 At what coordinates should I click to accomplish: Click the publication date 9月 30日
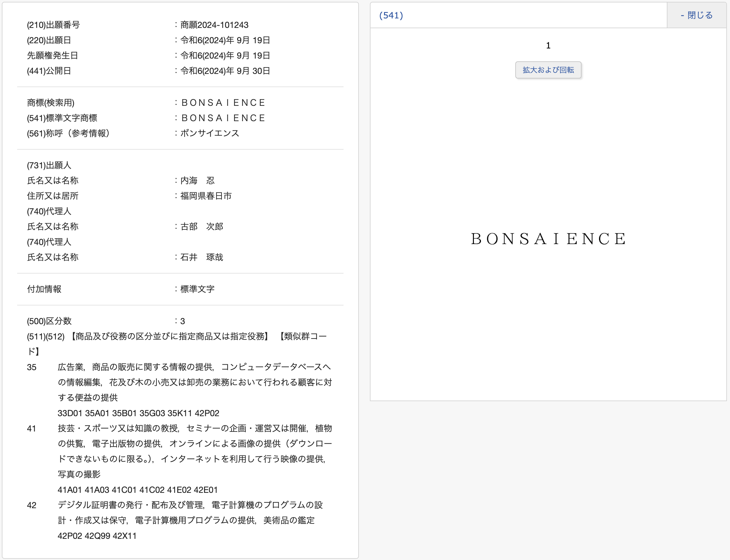225,71
